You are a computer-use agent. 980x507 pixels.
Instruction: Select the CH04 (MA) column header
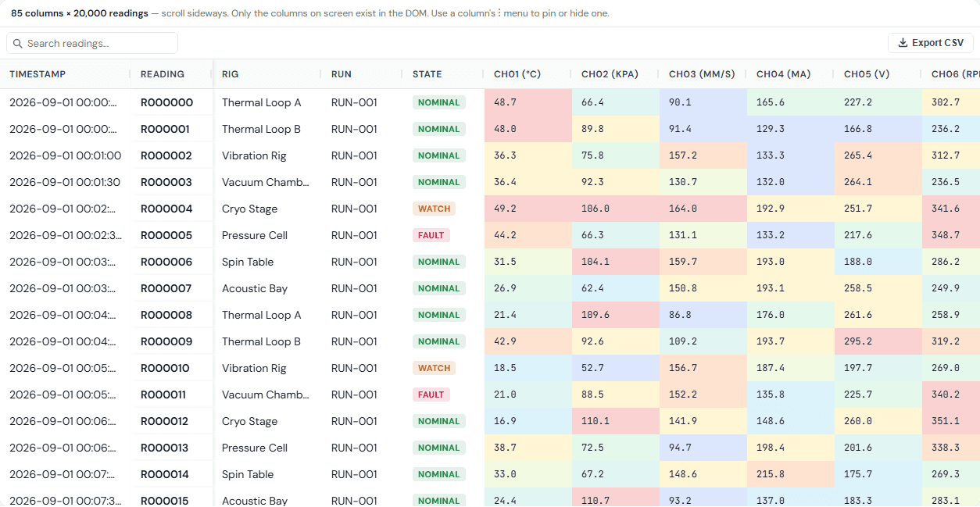(x=791, y=74)
